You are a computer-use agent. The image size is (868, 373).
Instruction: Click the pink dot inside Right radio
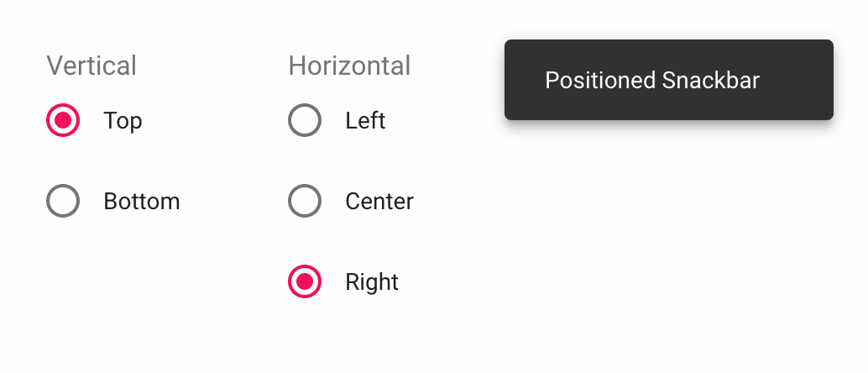pyautogui.click(x=305, y=281)
